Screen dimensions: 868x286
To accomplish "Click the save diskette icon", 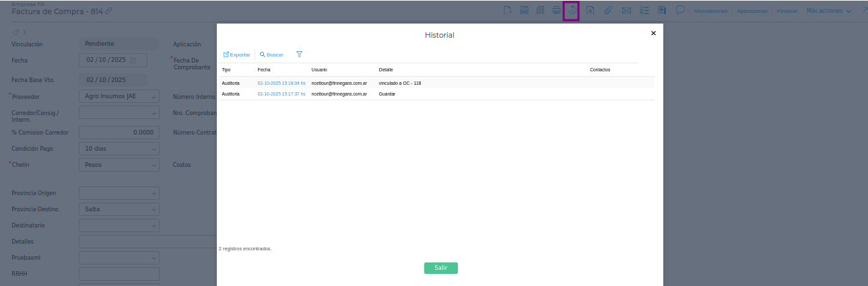I will pyautogui.click(x=523, y=11).
